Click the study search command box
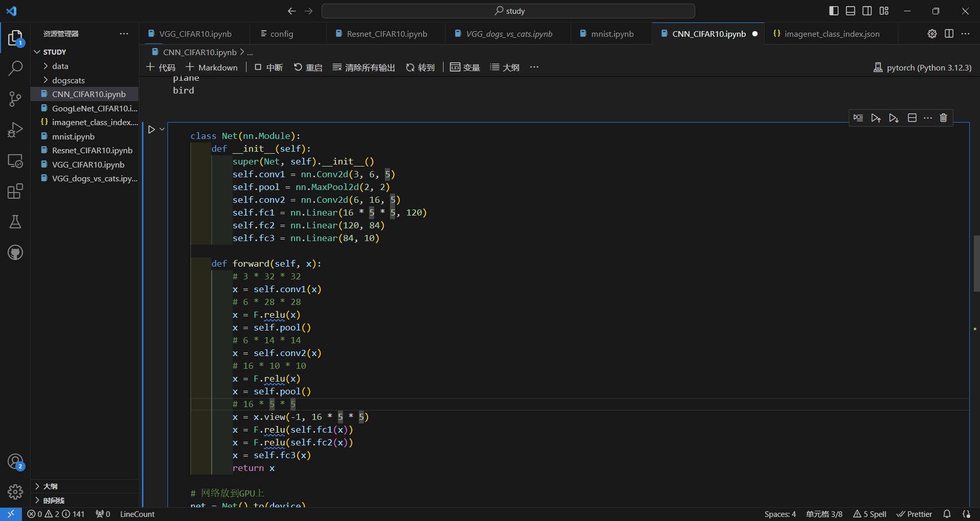 tap(508, 11)
